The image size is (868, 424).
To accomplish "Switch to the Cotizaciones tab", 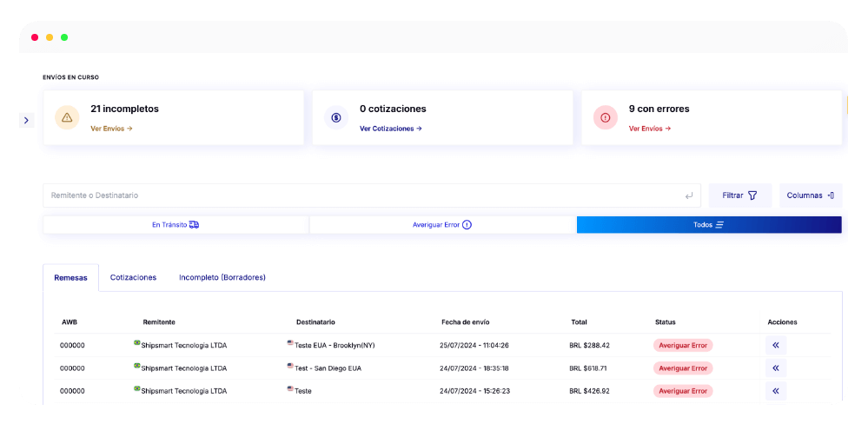I will click(133, 277).
